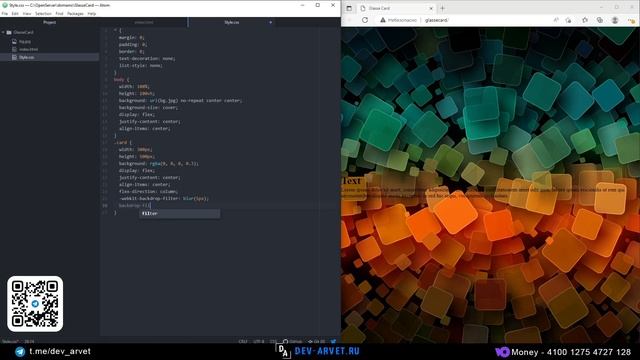
Task: Click the browser back arrow
Action: coord(349,20)
